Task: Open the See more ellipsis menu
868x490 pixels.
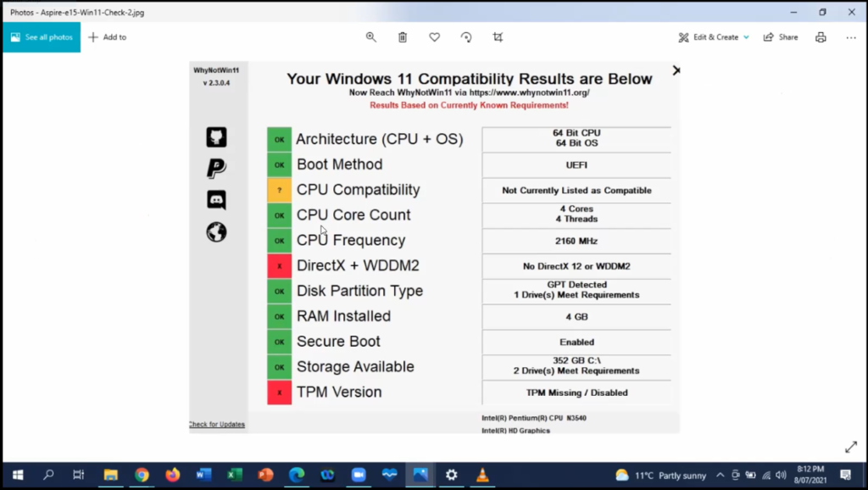Action: pos(851,37)
